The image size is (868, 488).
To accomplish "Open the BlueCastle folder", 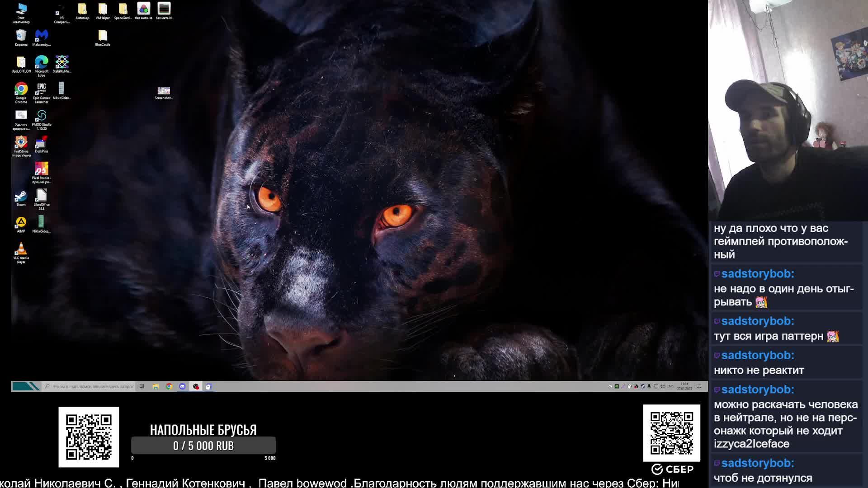I will (x=103, y=36).
